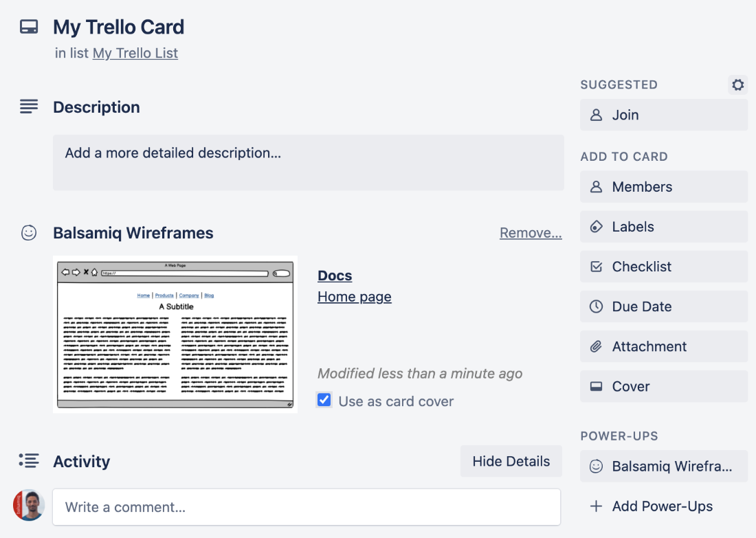Open the "My Trello List" link
This screenshot has width=756, height=538.
pos(135,53)
